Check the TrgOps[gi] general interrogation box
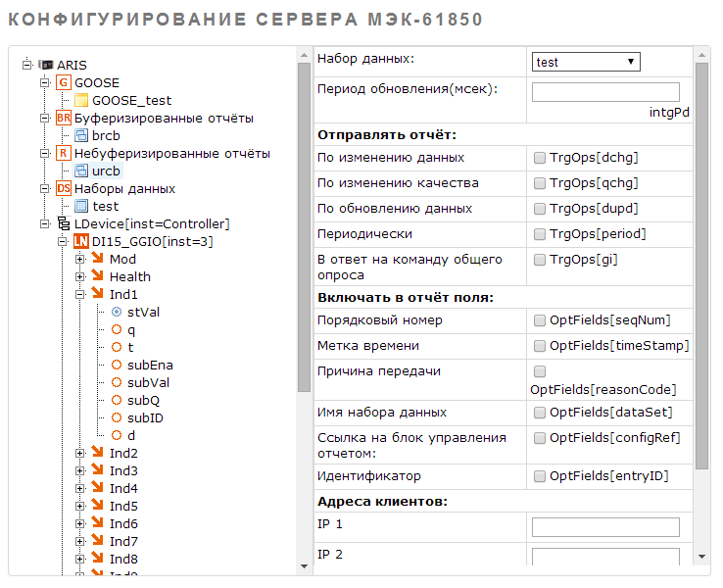723x588 pixels. pyautogui.click(x=539, y=260)
